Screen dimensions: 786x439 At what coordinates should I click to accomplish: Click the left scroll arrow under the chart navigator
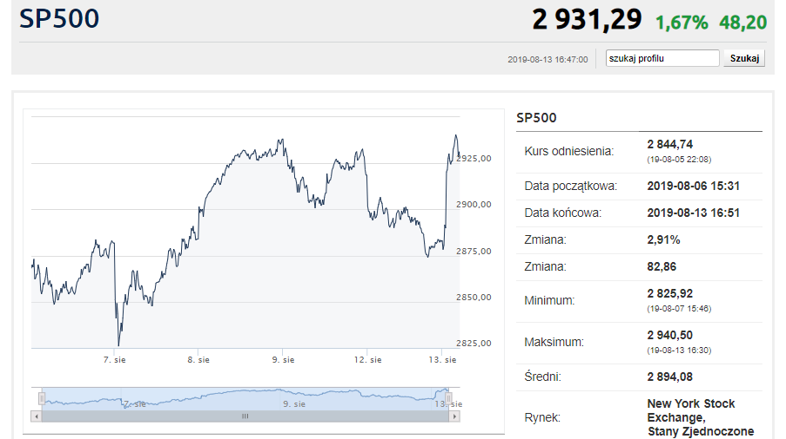pyautogui.click(x=36, y=416)
